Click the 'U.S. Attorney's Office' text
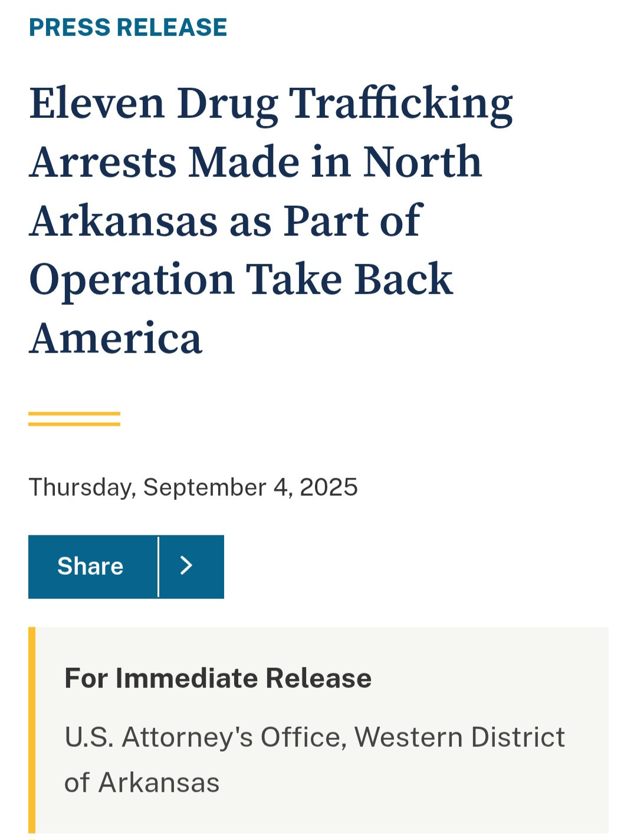 [x=202, y=737]
